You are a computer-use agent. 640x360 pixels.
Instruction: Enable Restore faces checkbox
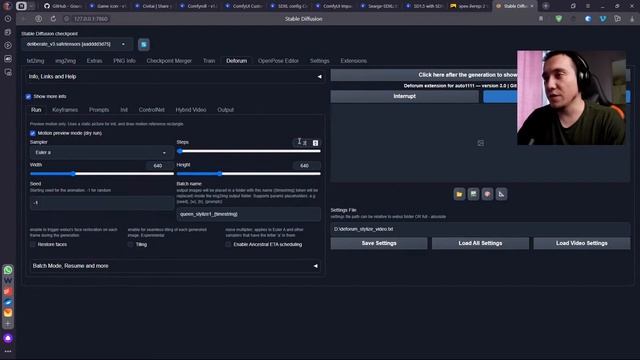pos(33,244)
